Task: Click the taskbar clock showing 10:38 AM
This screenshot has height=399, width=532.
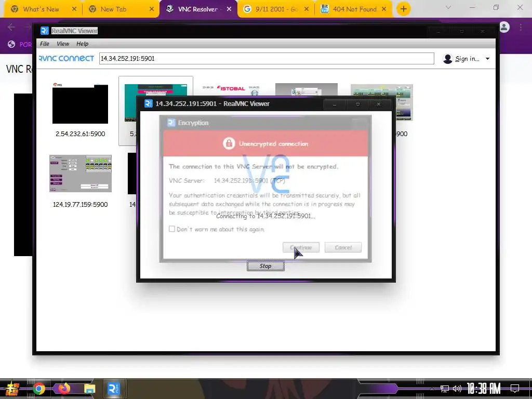Action: [484, 389]
